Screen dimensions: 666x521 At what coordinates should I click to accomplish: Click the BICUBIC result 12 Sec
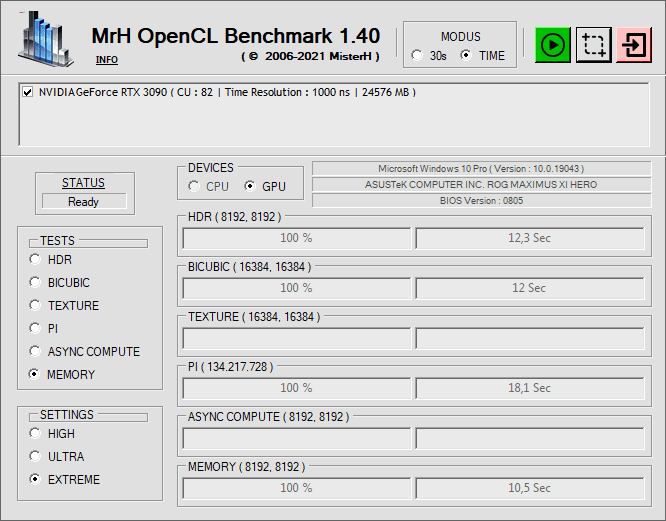click(530, 288)
